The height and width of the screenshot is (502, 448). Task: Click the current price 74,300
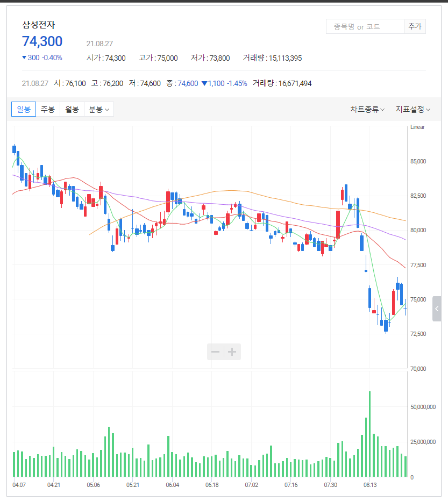tap(42, 41)
